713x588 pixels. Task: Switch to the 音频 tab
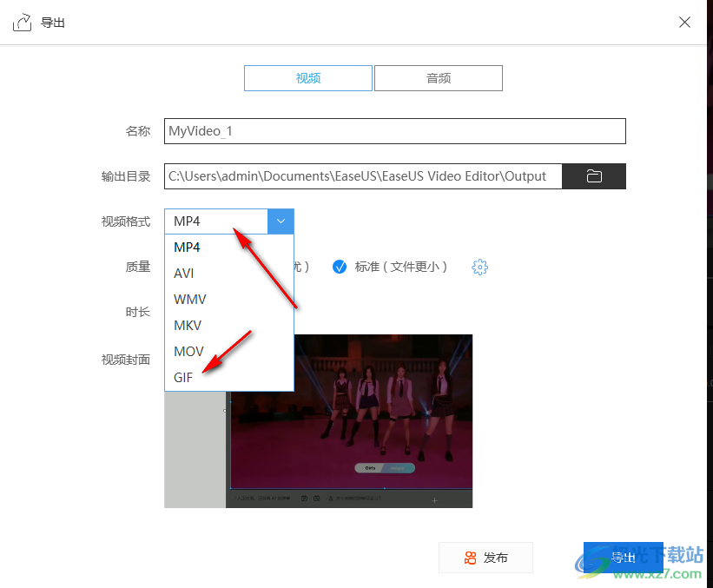coord(439,78)
